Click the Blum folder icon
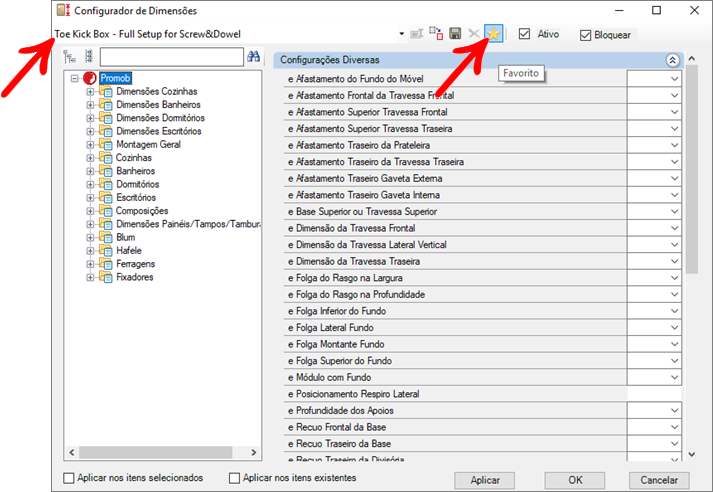The image size is (713, 492). point(106,237)
